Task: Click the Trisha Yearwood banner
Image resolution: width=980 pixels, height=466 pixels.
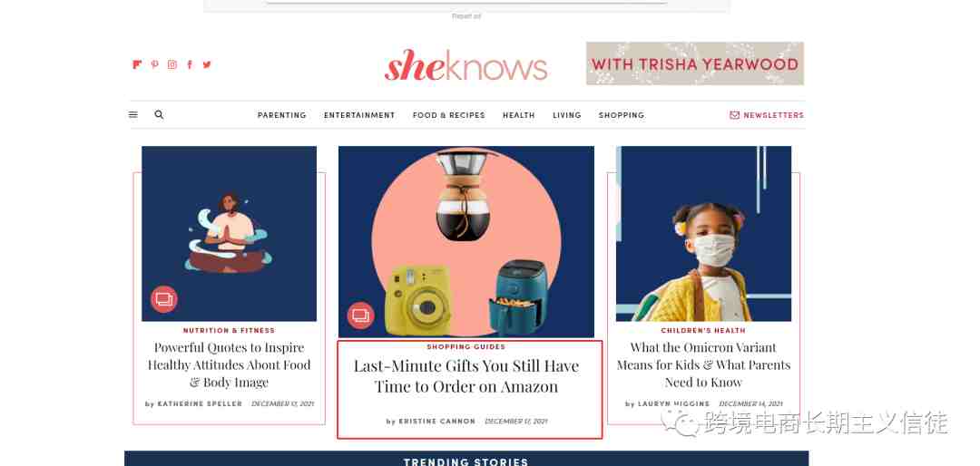Action: (695, 63)
